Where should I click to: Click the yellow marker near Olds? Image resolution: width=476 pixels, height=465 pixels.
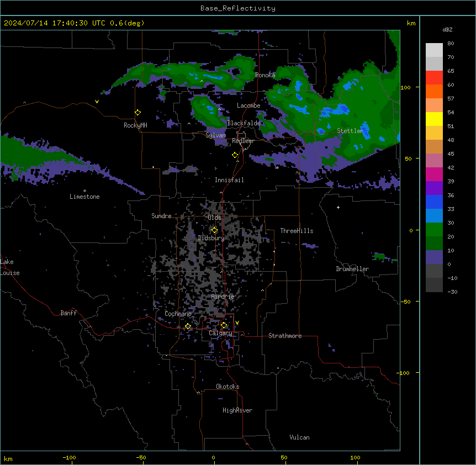pyautogui.click(x=214, y=230)
